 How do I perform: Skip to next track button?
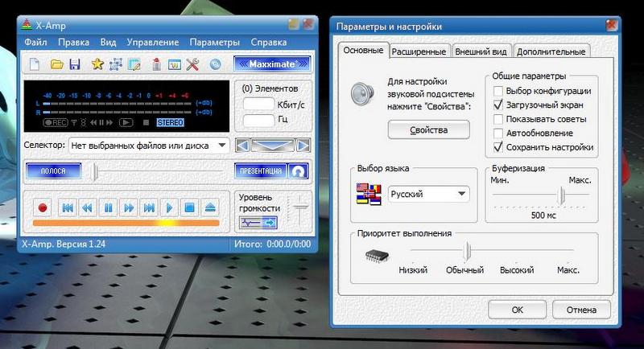[149, 207]
